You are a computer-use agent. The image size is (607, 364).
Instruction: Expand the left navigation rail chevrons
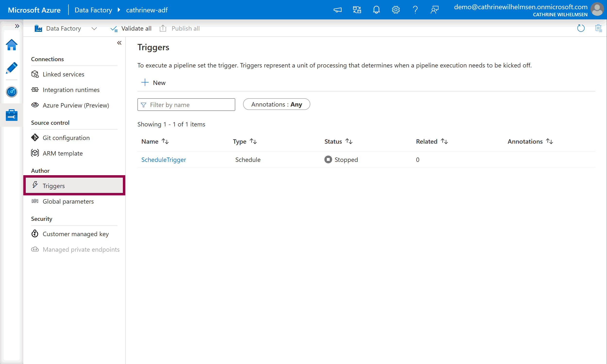pyautogui.click(x=17, y=26)
